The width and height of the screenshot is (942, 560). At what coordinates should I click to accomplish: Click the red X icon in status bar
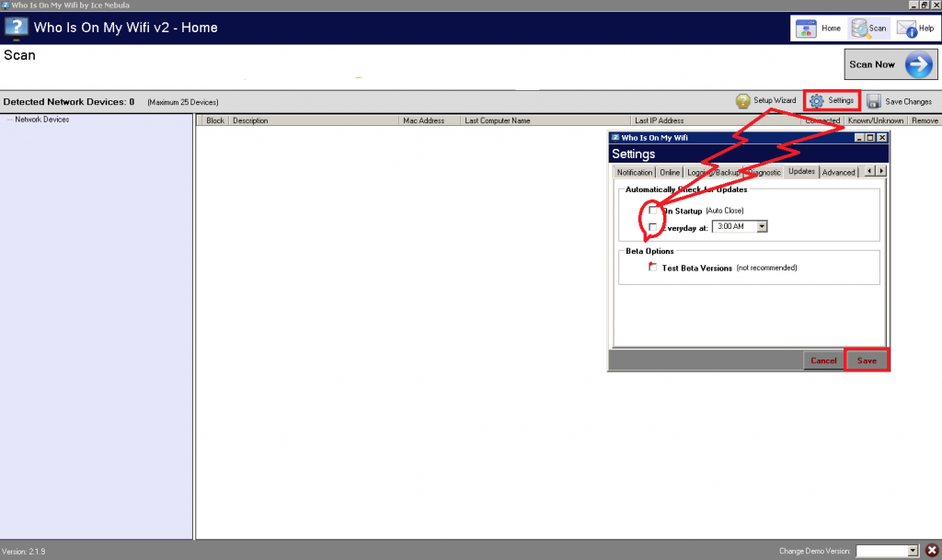(x=932, y=551)
